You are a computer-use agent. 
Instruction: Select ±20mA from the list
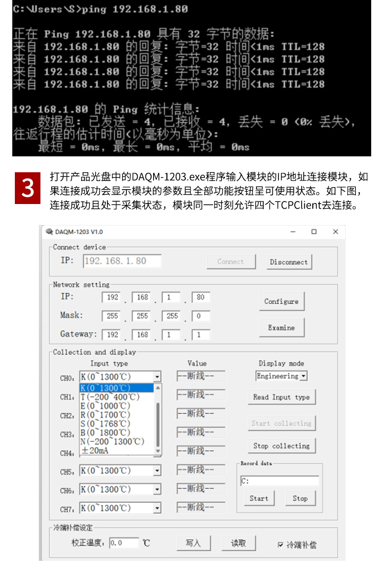point(117,451)
